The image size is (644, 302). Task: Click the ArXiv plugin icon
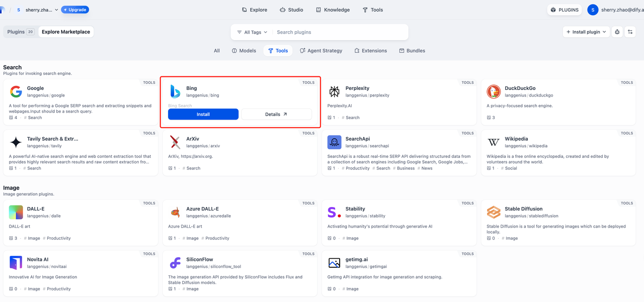175,142
